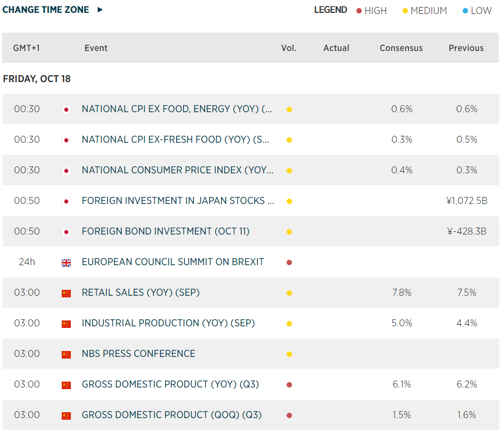Click the Previous column header
Screen dimensions: 504x431
466,48
